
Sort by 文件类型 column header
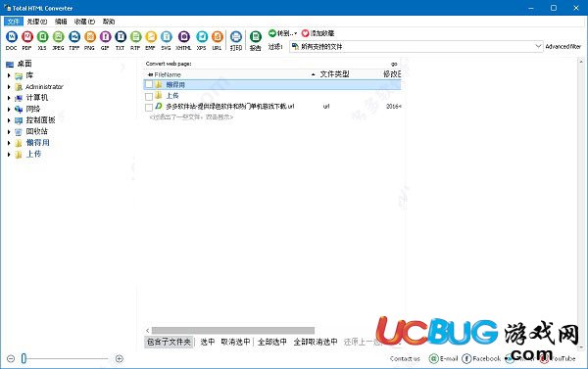pos(334,74)
